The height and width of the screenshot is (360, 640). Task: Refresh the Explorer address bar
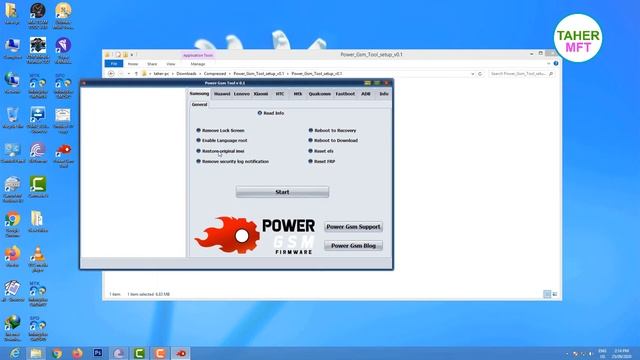tap(480, 74)
